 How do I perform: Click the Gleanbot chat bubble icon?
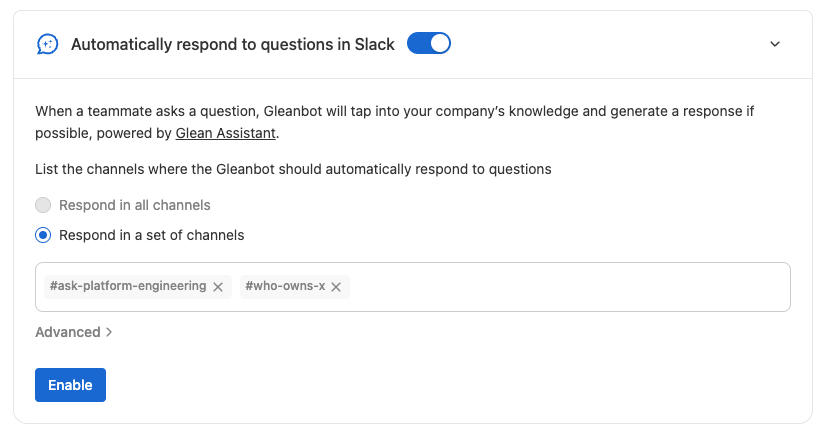pyautogui.click(x=47, y=44)
